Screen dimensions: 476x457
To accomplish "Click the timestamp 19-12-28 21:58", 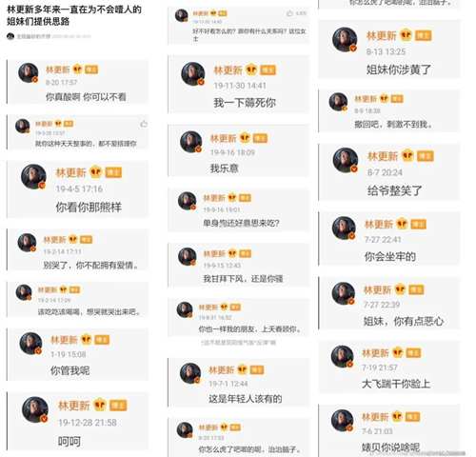I will pos(88,423).
